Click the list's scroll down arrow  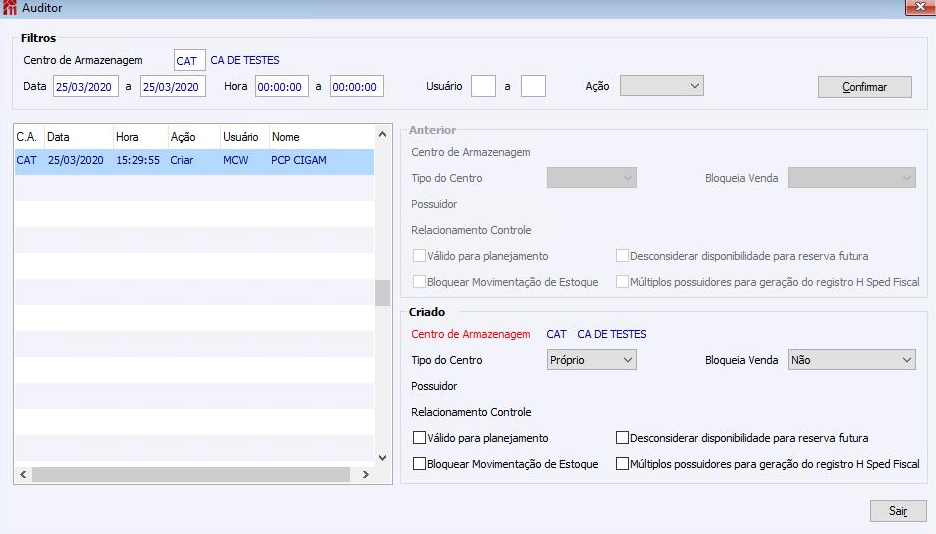[x=383, y=458]
